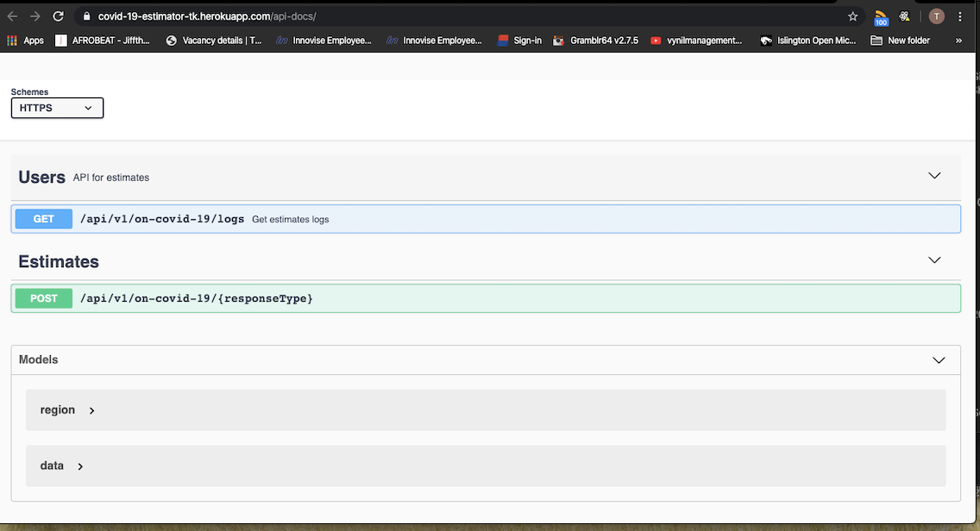
Task: Collapse the Users section
Action: [x=934, y=175]
